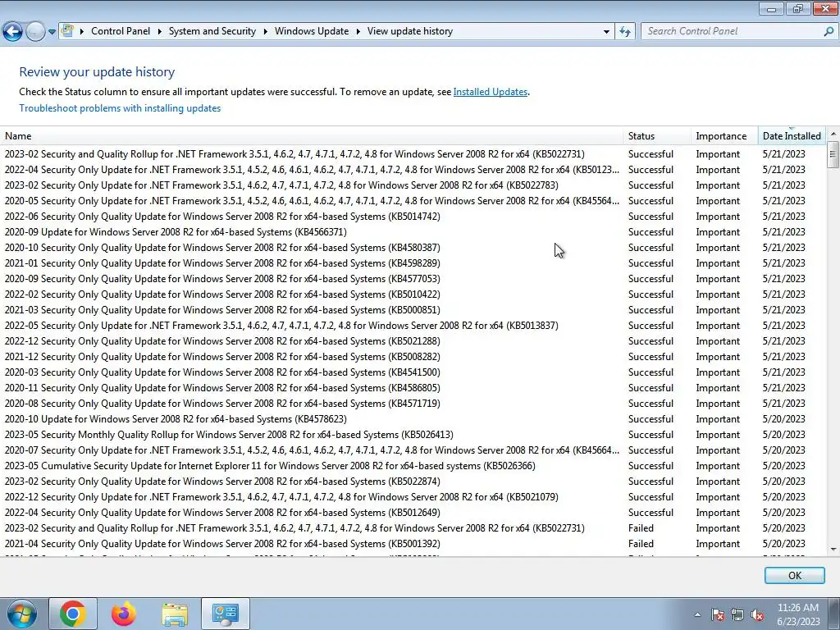Click the vertical scrollbar thumb
This screenshot has width=840, height=630.
(x=833, y=155)
